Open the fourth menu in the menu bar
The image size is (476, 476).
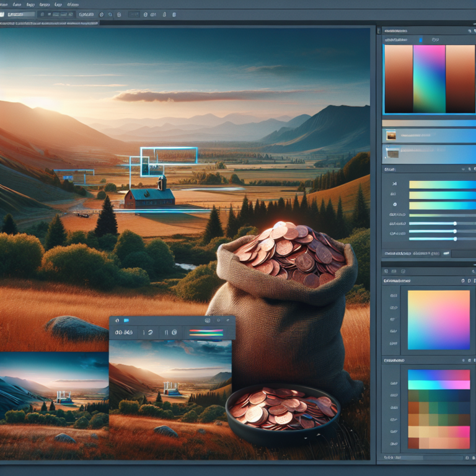45,4
